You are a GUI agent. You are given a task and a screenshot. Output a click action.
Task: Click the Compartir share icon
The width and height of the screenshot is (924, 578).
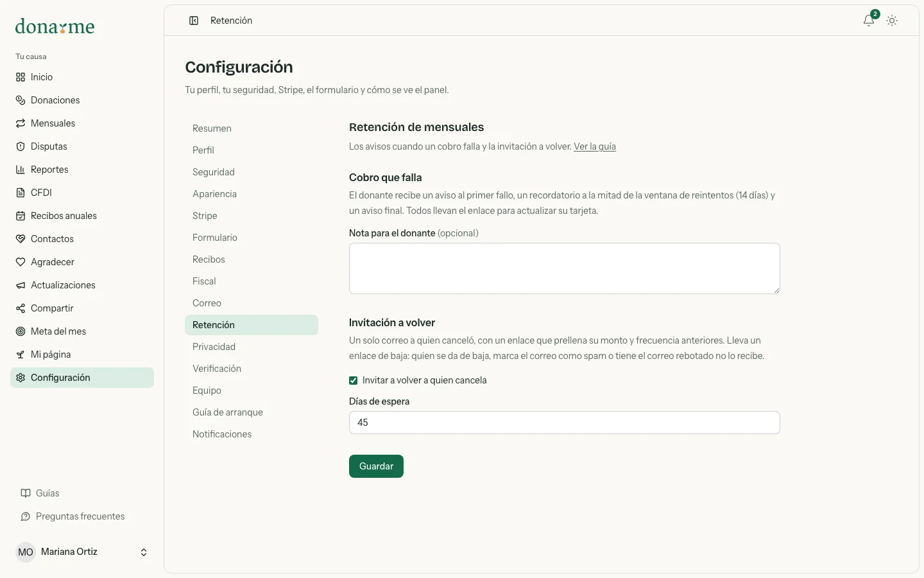(x=21, y=308)
